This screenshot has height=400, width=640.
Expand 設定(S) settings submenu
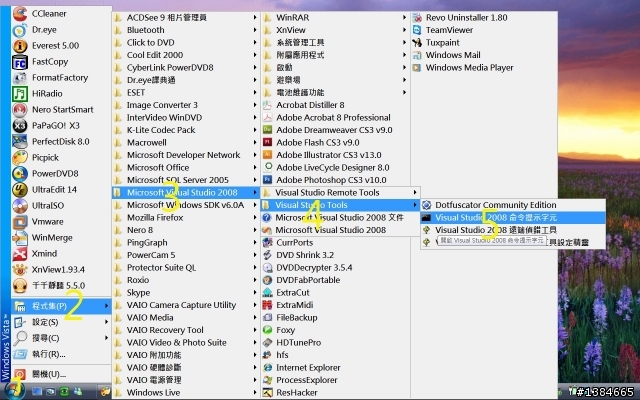pyautogui.click(x=61, y=322)
